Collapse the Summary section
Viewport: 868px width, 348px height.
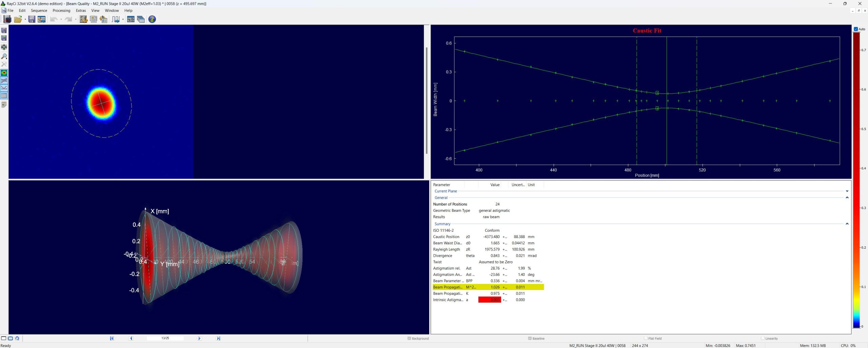pyautogui.click(x=847, y=224)
